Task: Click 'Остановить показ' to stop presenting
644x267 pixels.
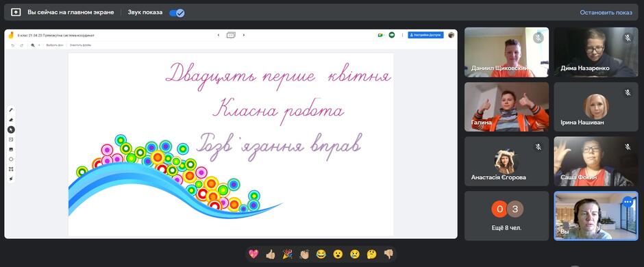Action: click(x=606, y=13)
